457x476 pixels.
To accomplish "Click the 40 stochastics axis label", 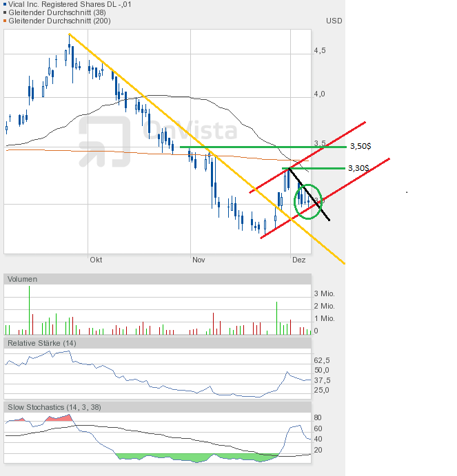I will tap(318, 439).
